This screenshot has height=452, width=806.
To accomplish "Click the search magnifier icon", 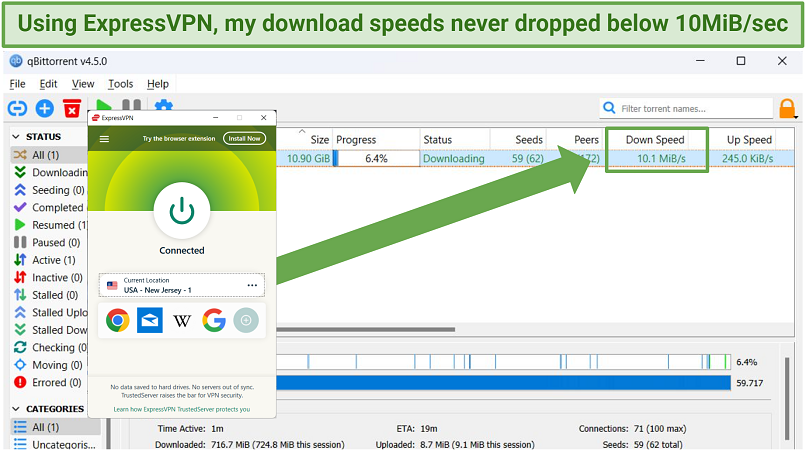I will [609, 108].
